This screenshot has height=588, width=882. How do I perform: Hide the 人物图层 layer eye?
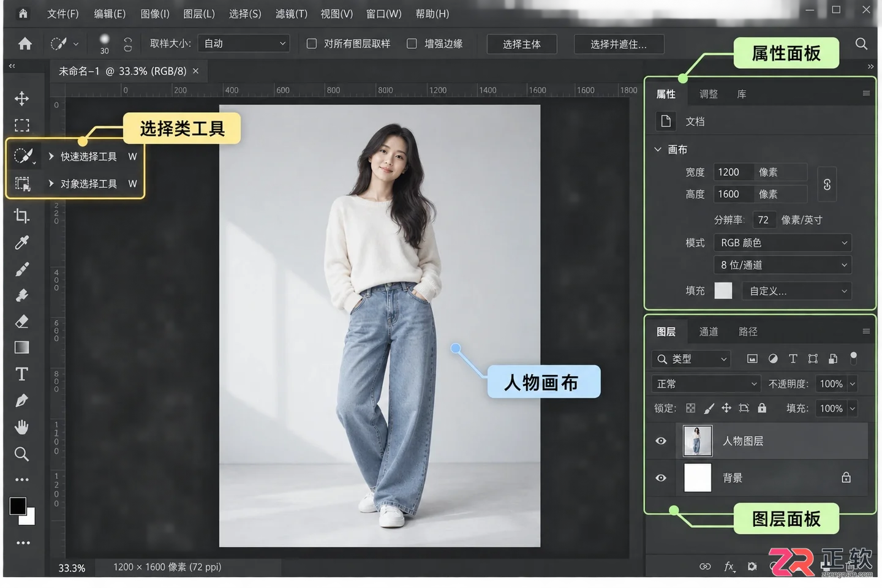[661, 441]
